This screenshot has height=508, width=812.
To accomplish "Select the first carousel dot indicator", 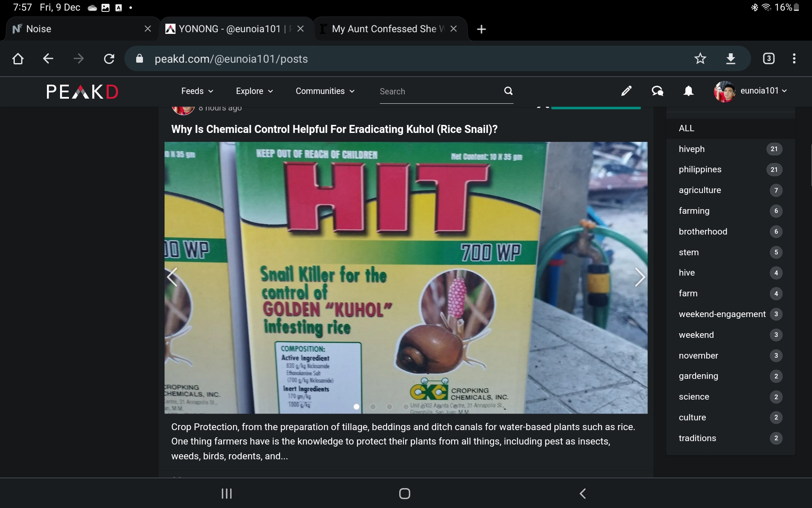I will click(357, 407).
